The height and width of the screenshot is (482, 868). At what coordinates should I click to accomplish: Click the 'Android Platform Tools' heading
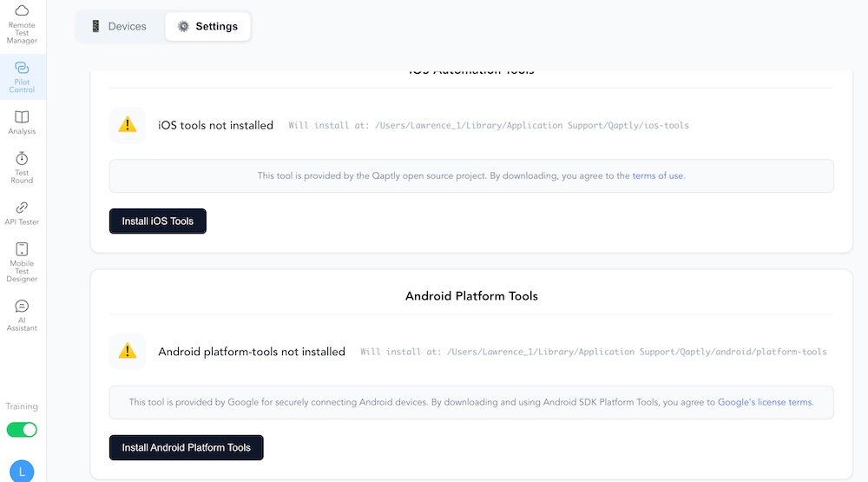pos(471,296)
